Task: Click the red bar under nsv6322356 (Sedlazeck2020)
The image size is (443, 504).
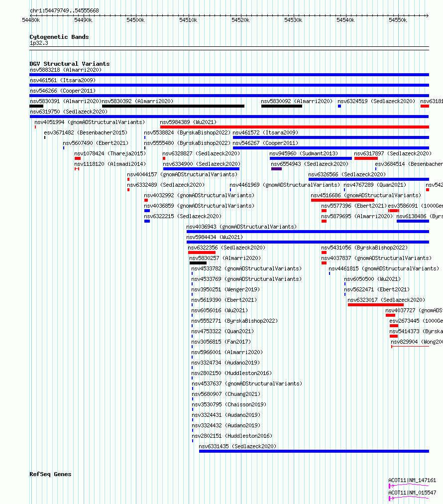Action: pyautogui.click(x=202, y=252)
